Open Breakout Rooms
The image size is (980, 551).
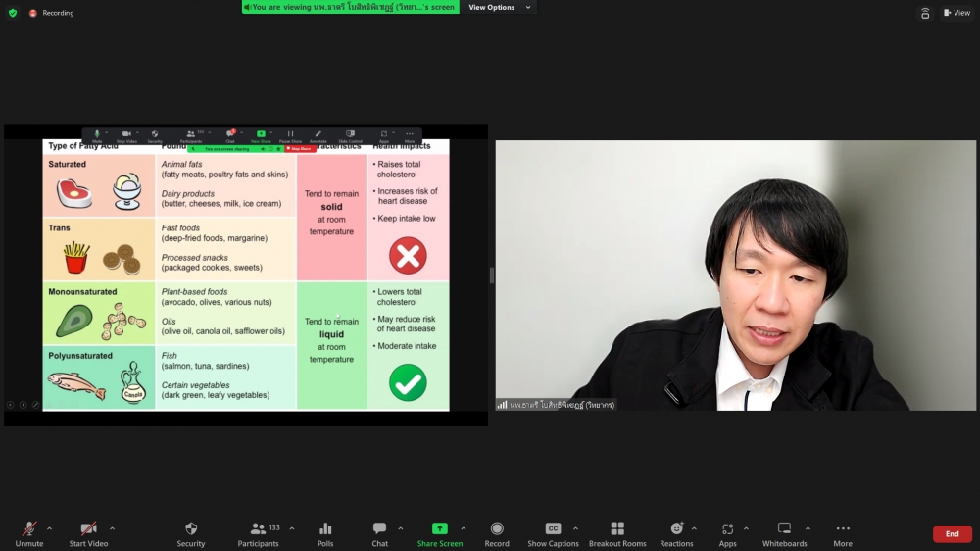tap(617, 529)
